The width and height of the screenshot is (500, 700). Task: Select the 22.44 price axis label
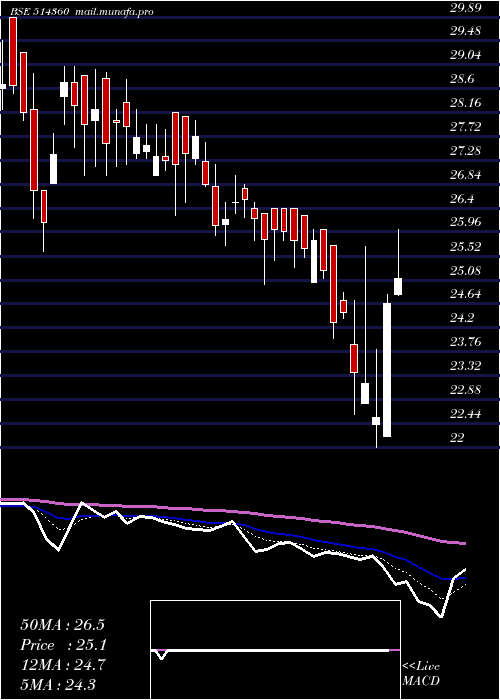(466, 414)
